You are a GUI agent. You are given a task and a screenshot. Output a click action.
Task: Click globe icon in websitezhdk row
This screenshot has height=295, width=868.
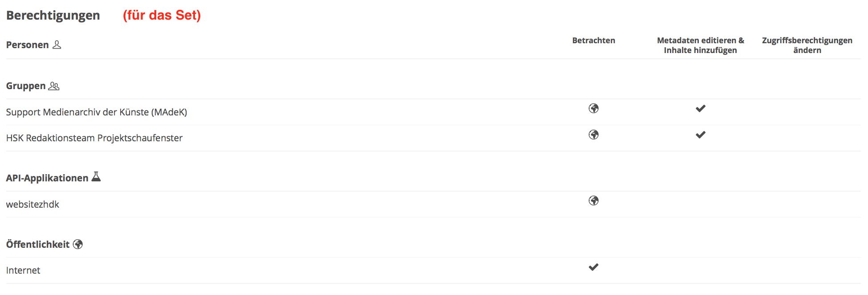tap(593, 201)
